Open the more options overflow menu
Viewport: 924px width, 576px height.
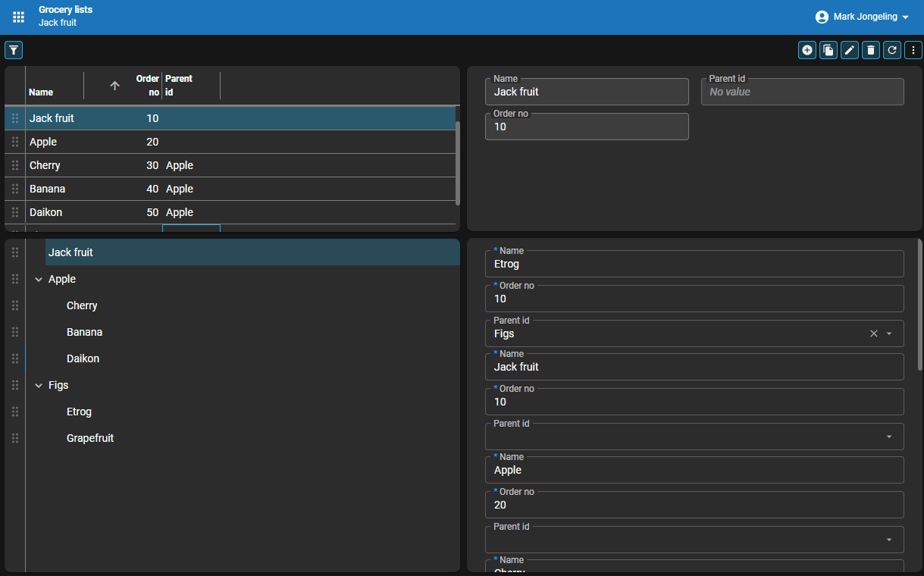click(x=913, y=50)
